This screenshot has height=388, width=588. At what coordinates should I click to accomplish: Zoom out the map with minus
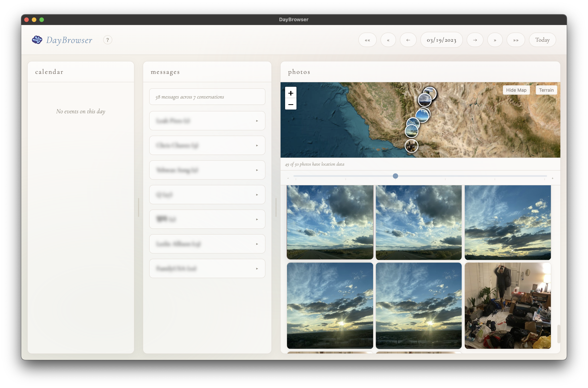291,104
